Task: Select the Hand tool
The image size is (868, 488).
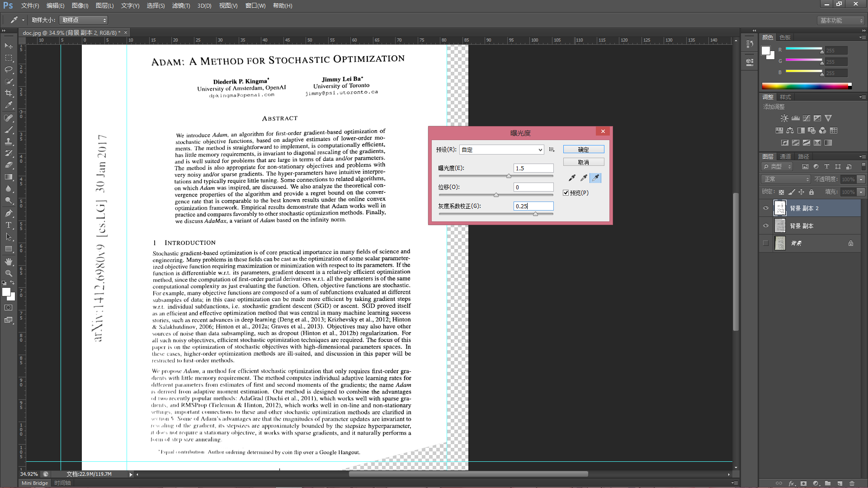Action: (9, 262)
